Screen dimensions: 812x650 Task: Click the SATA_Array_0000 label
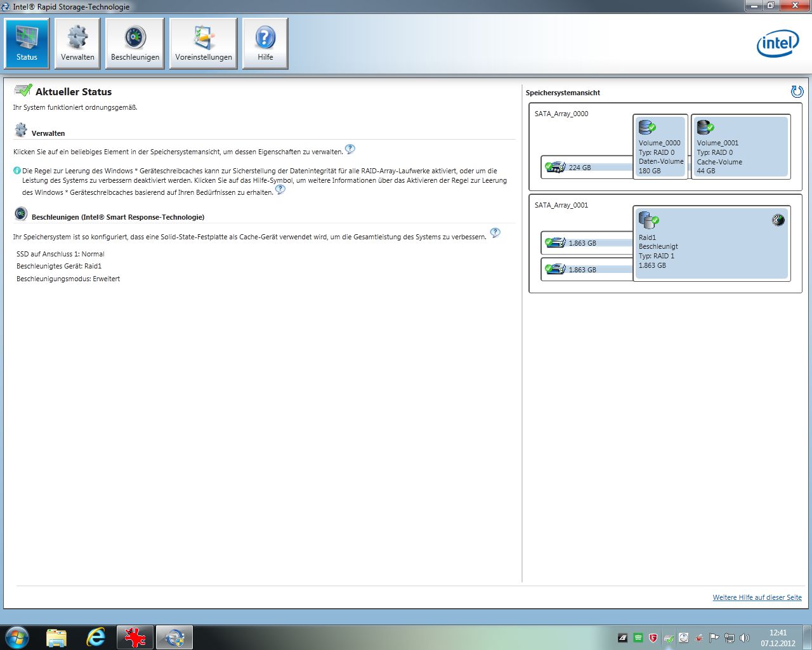(561, 114)
